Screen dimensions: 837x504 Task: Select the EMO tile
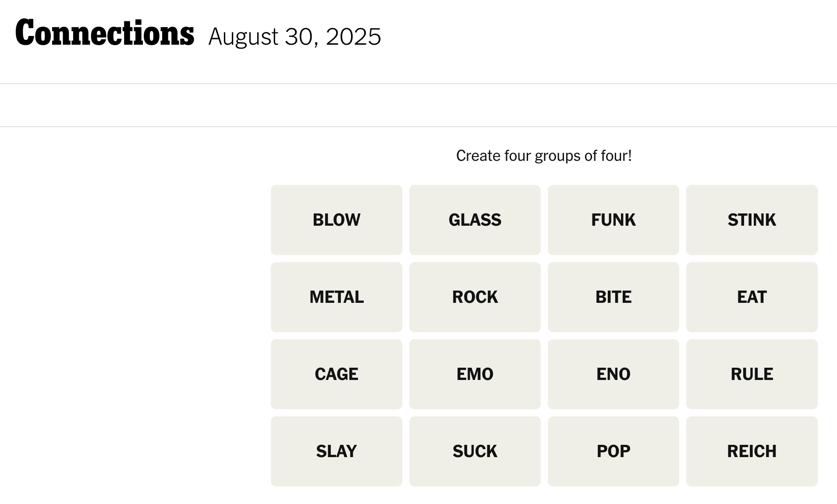tap(475, 374)
